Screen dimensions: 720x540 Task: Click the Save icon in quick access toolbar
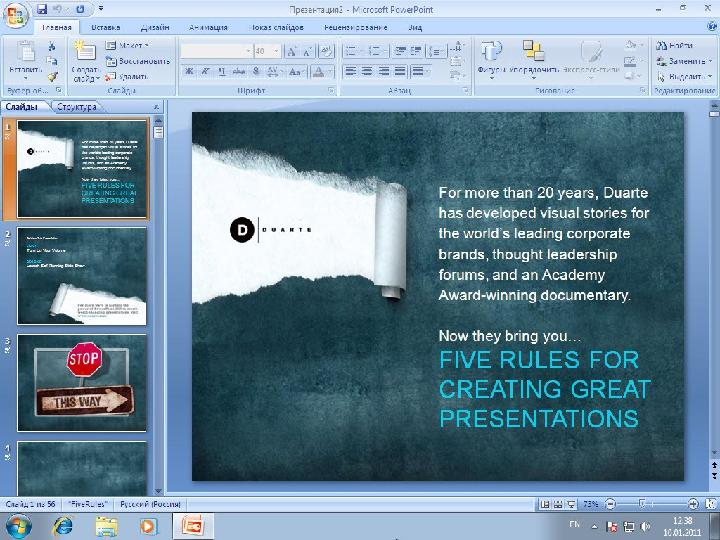(x=42, y=9)
